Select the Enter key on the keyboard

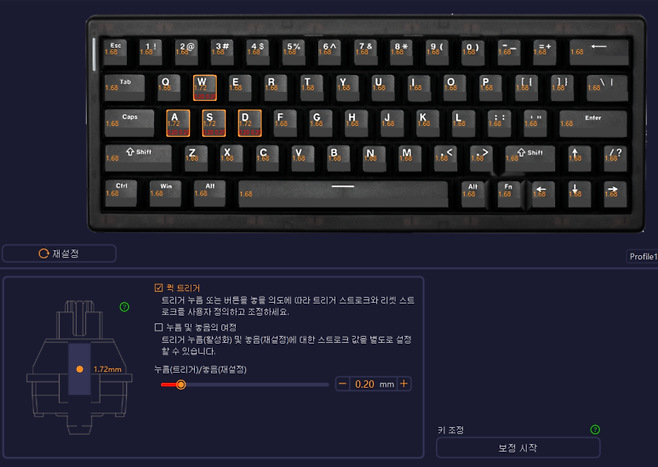pyautogui.click(x=593, y=123)
